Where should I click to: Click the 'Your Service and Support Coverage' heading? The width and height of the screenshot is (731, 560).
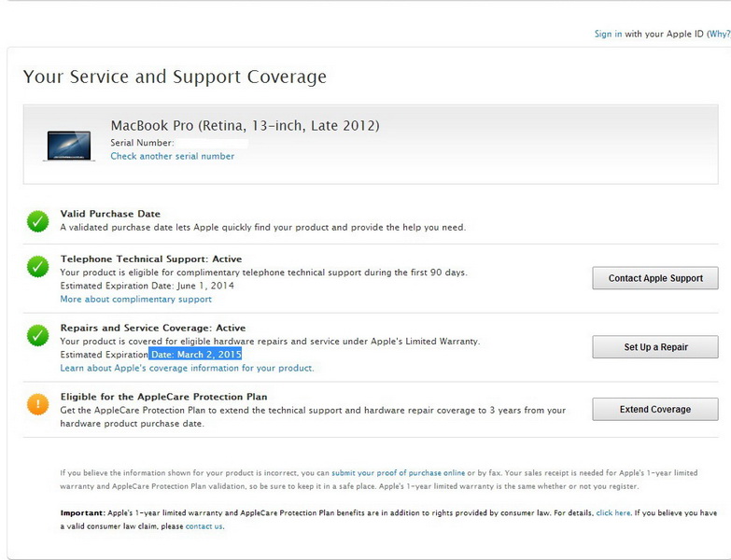tap(175, 77)
